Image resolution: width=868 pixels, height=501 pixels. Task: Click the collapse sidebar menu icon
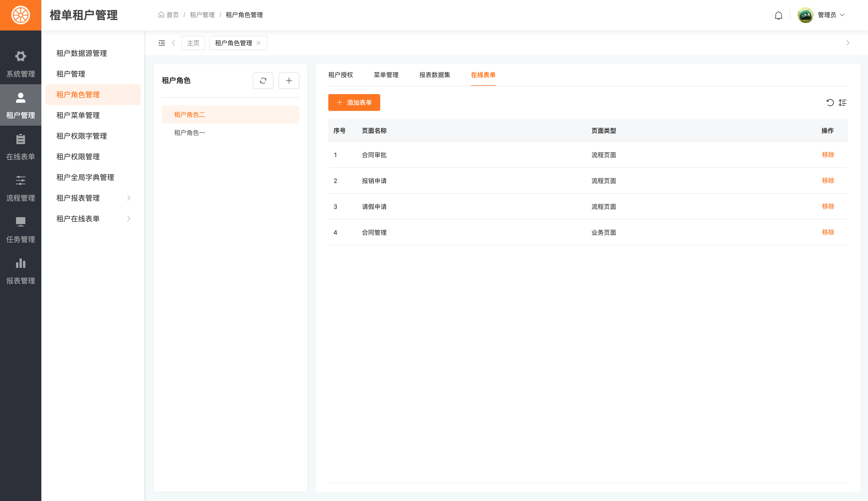click(x=162, y=43)
